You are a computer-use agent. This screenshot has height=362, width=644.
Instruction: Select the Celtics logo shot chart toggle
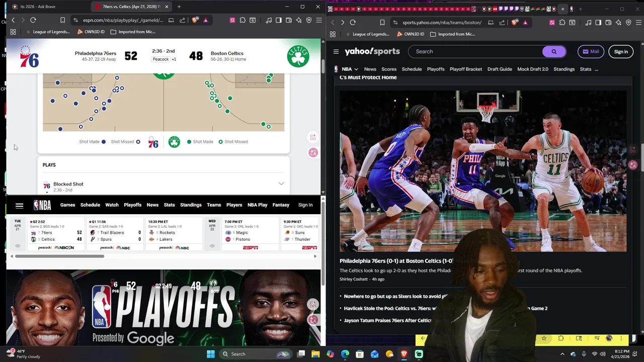pyautogui.click(x=174, y=142)
